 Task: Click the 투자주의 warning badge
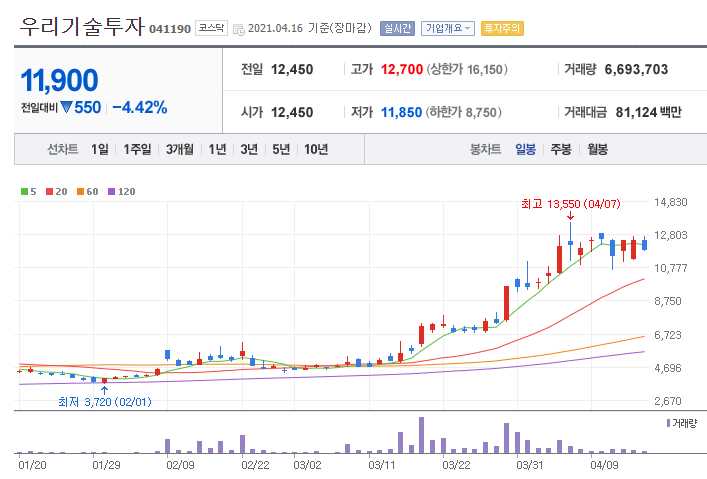[x=502, y=28]
